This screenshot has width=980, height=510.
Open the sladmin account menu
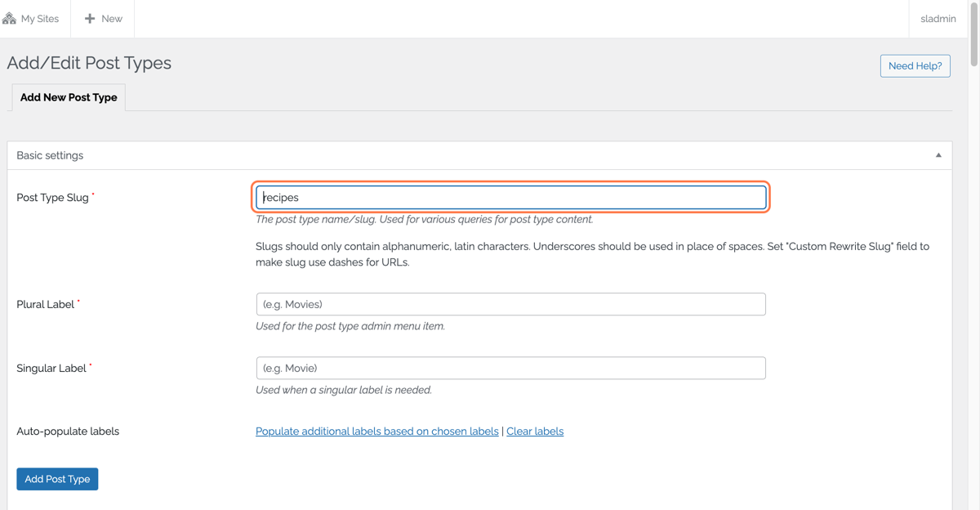tap(938, 18)
